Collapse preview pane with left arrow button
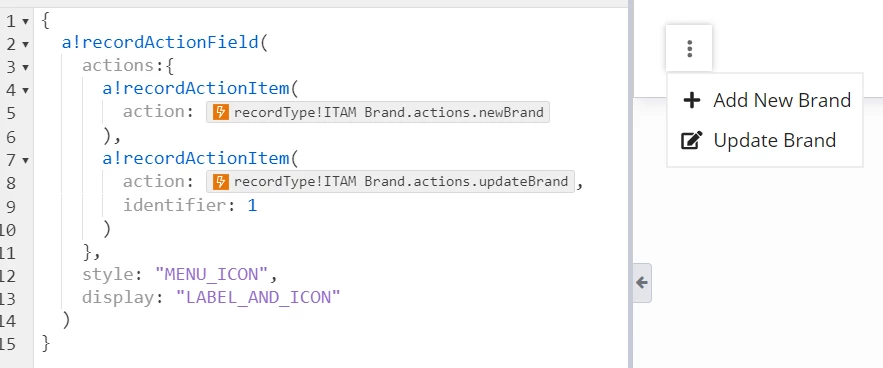This screenshot has height=368, width=883. point(642,283)
